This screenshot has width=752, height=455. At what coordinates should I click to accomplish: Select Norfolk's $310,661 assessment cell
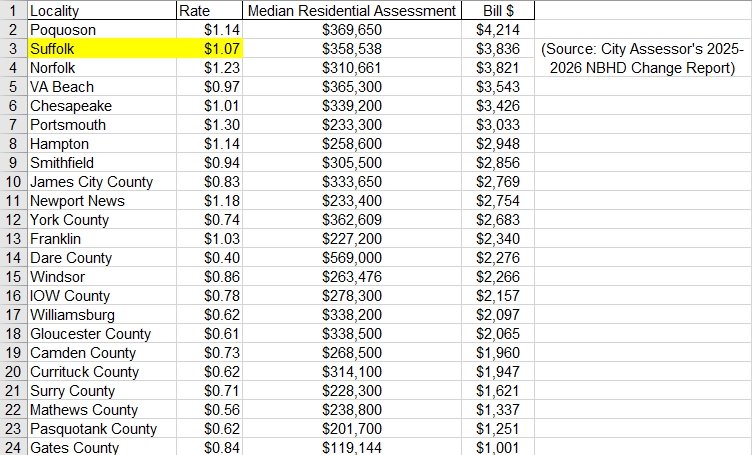pos(351,68)
